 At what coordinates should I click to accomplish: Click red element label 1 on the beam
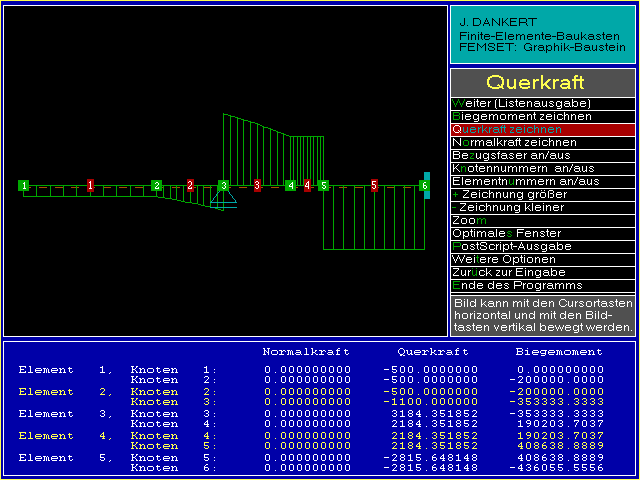(90, 185)
